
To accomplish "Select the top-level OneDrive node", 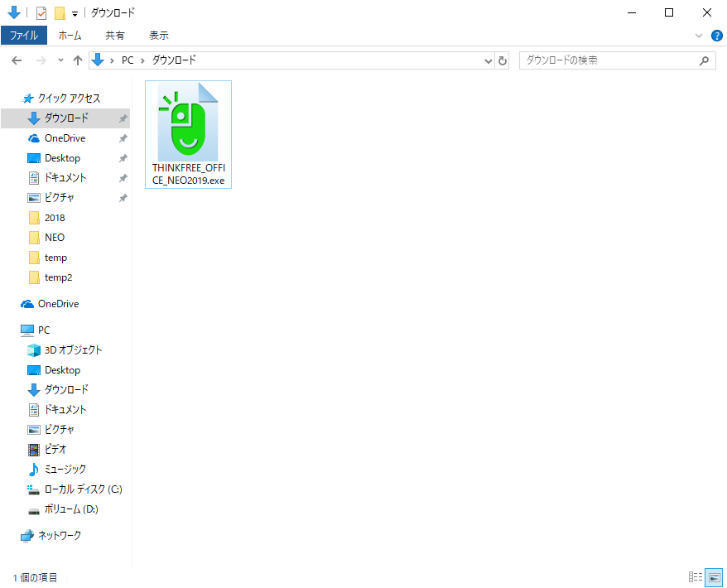I will (x=59, y=304).
